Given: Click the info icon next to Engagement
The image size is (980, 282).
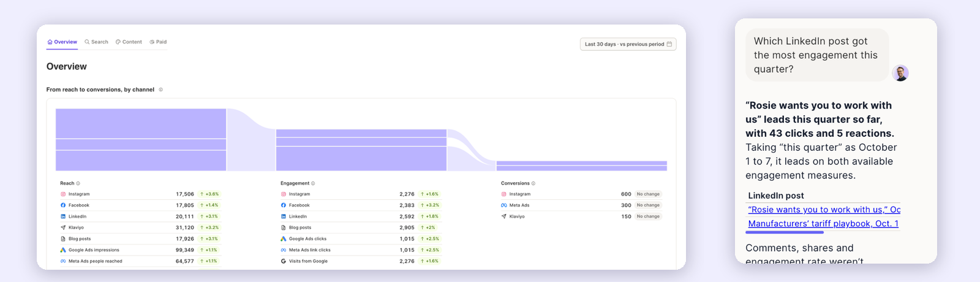Looking at the screenshot, I should click(313, 183).
